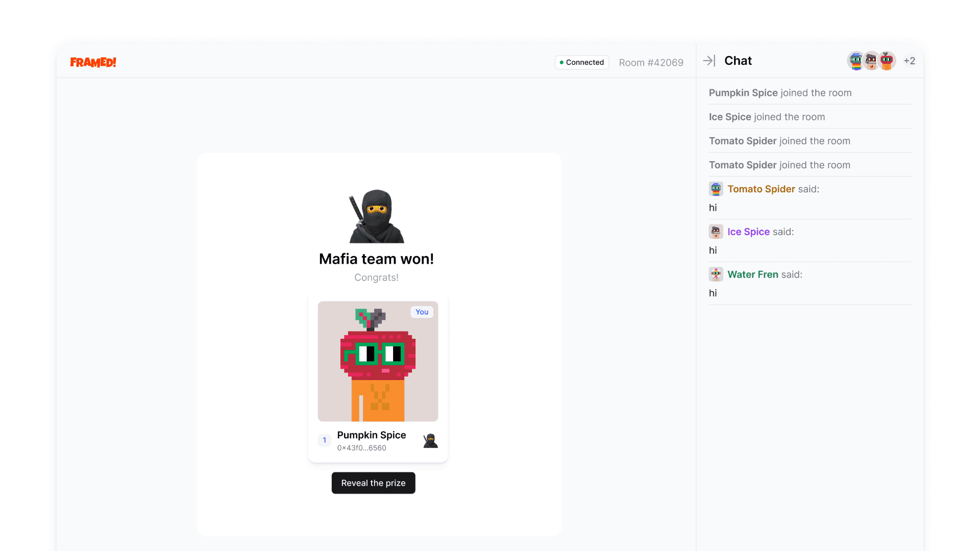Click the FRAMED! logo
Viewport: 980px width, 551px height.
tap(93, 62)
